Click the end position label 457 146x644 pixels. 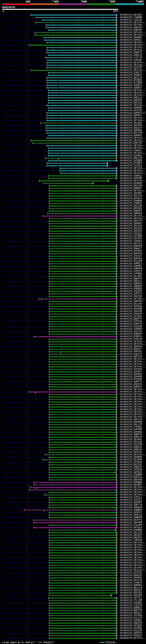tap(115, 11)
